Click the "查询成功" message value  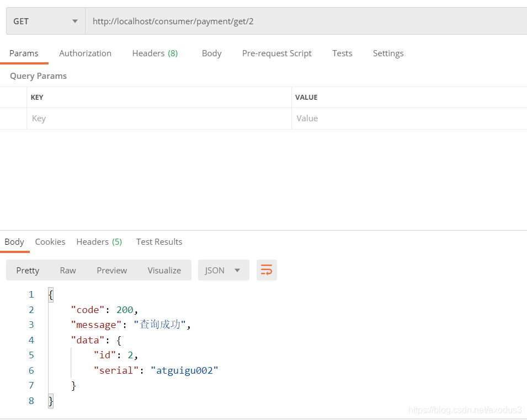(x=159, y=324)
